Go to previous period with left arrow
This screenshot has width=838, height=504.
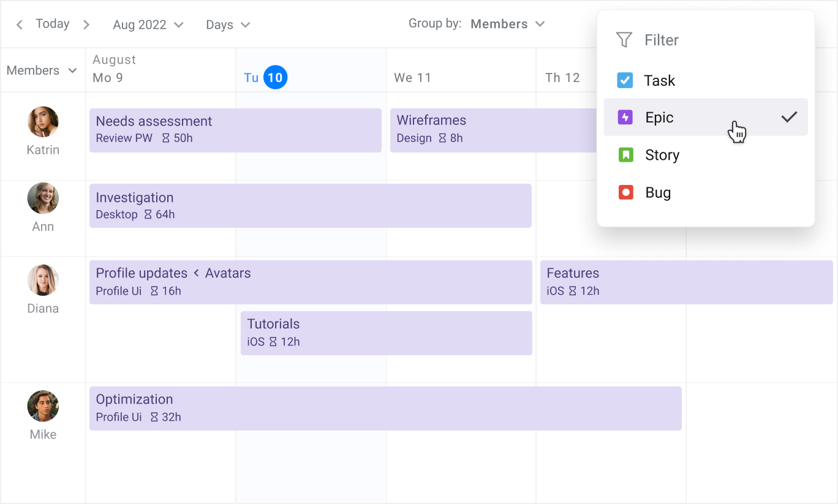[x=20, y=24]
